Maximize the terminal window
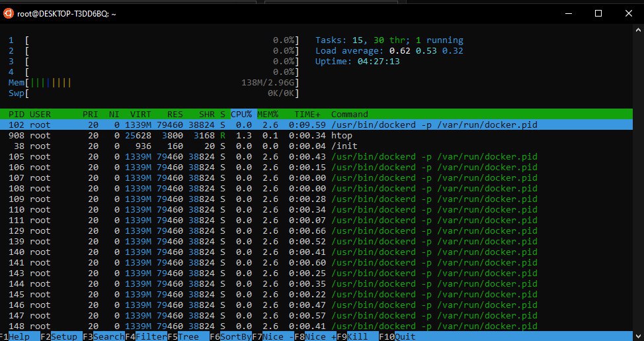 click(598, 14)
